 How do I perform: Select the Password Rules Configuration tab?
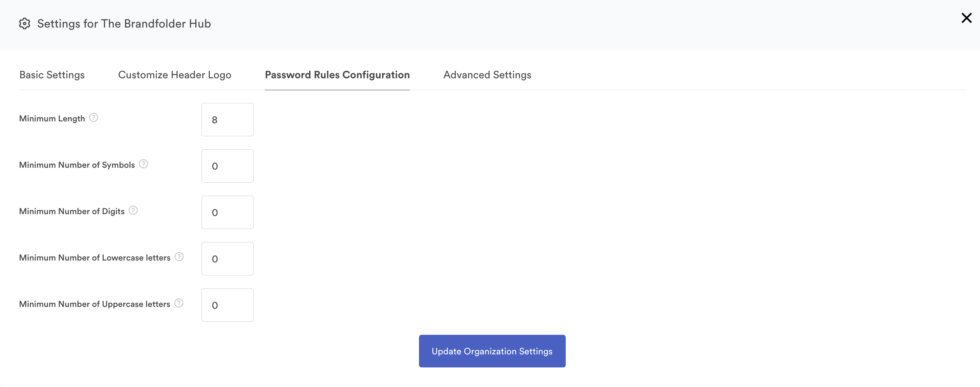pyautogui.click(x=337, y=75)
